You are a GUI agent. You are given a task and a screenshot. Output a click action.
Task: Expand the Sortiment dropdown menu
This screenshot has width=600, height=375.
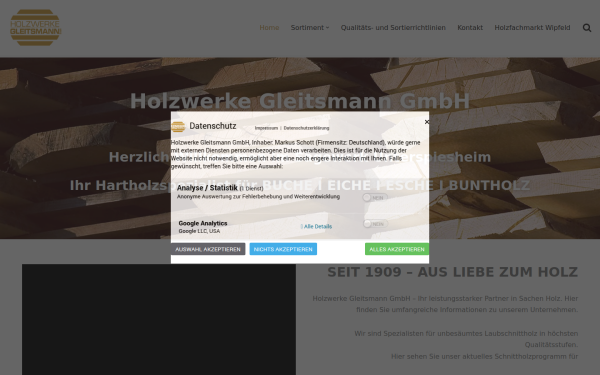click(310, 28)
